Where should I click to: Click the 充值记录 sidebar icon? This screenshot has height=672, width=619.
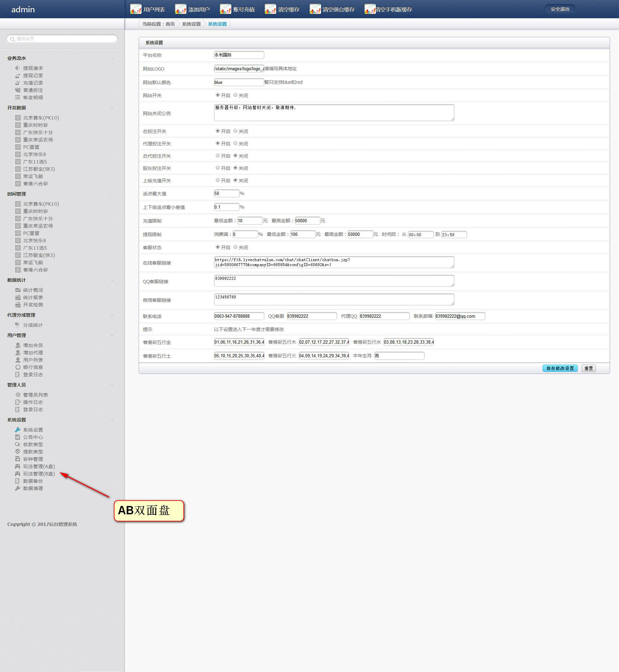click(x=17, y=83)
